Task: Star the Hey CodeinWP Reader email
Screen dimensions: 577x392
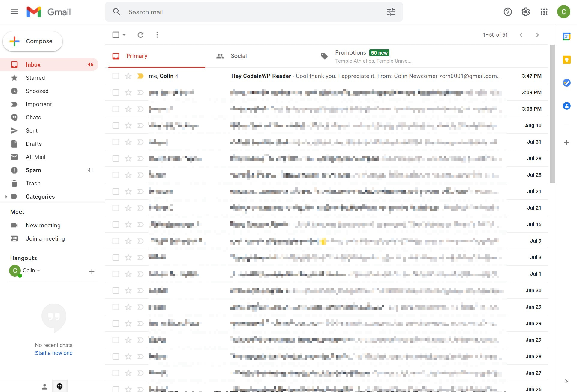Action: tap(128, 76)
